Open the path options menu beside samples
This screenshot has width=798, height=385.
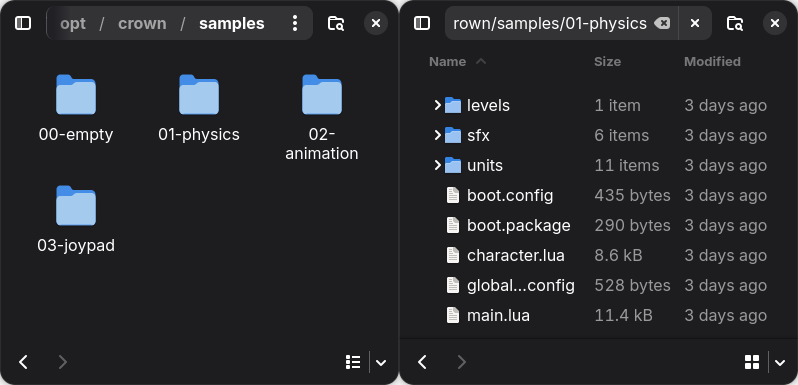click(295, 23)
